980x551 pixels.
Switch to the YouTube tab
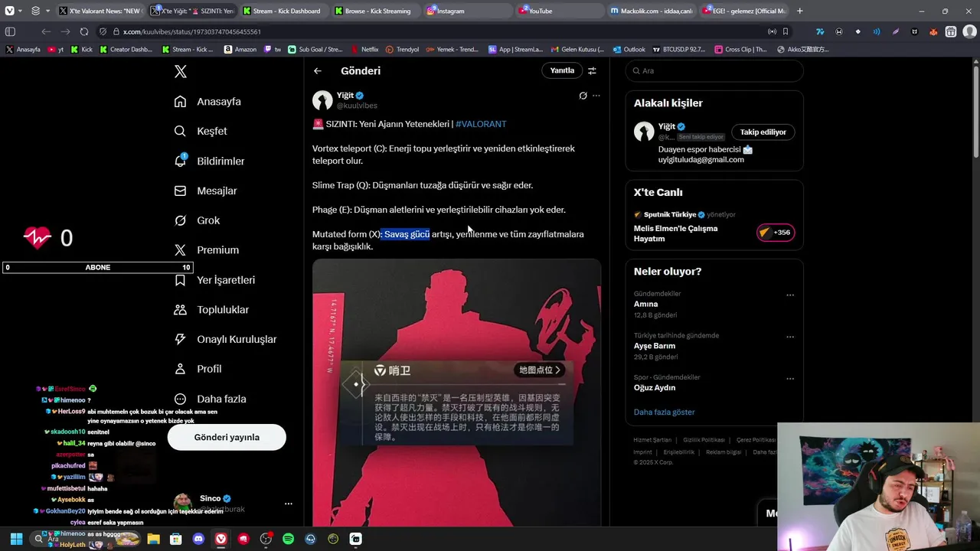pos(560,11)
